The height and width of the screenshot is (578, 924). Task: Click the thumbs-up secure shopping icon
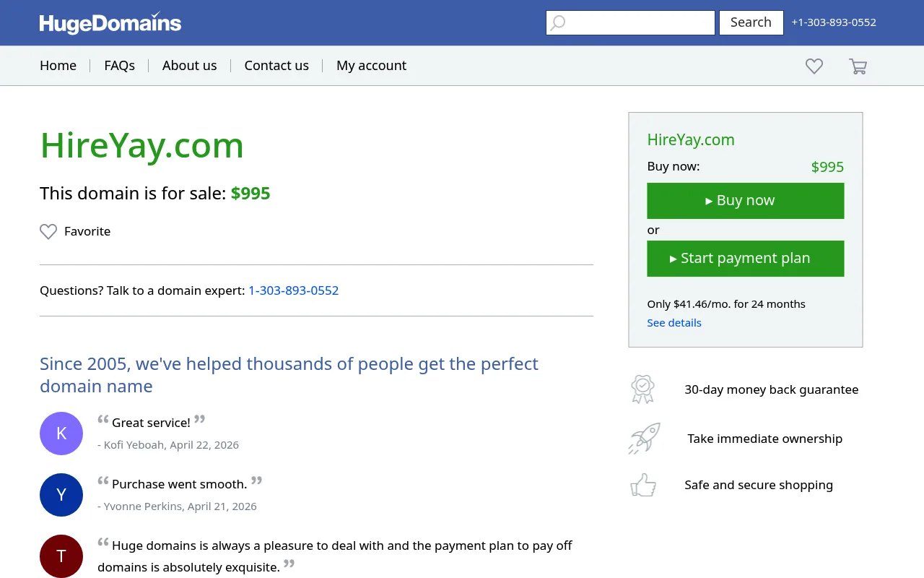643,485
